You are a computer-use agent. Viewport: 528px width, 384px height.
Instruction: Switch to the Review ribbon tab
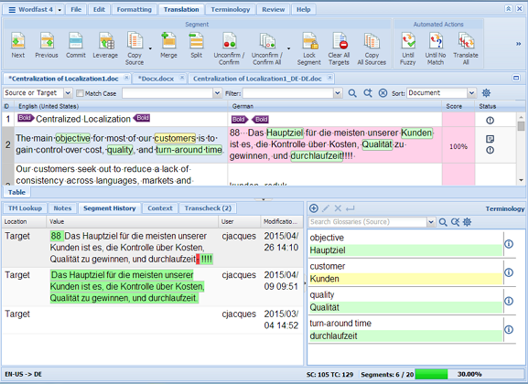[x=273, y=9]
